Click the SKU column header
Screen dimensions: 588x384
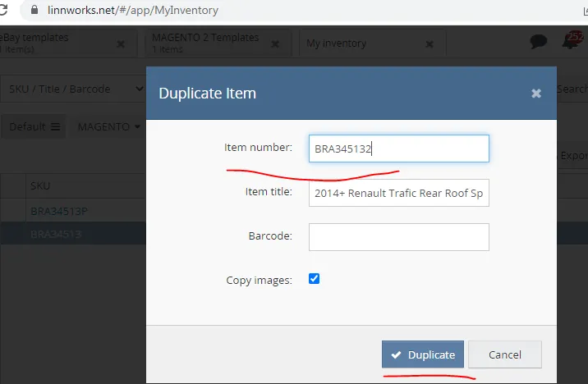click(x=40, y=185)
